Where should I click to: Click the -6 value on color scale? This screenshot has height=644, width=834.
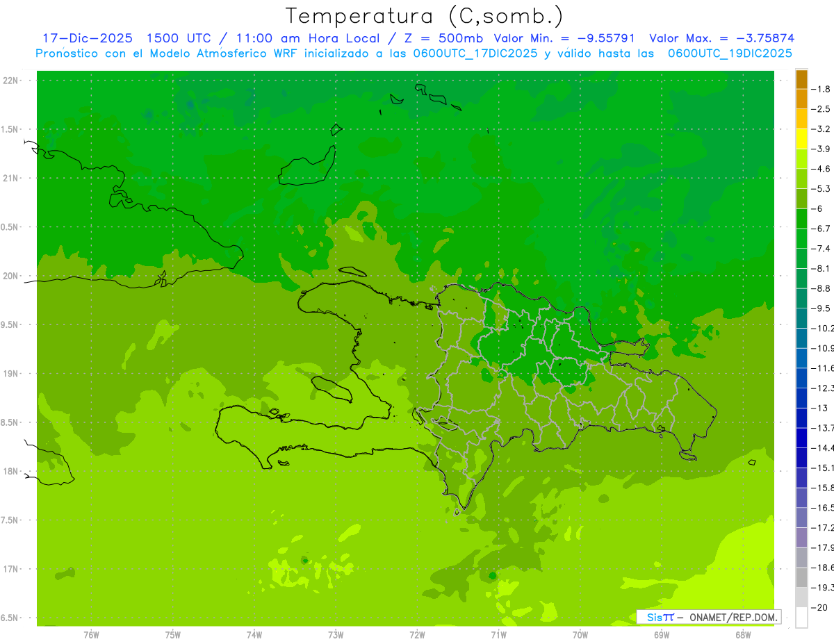pos(818,208)
